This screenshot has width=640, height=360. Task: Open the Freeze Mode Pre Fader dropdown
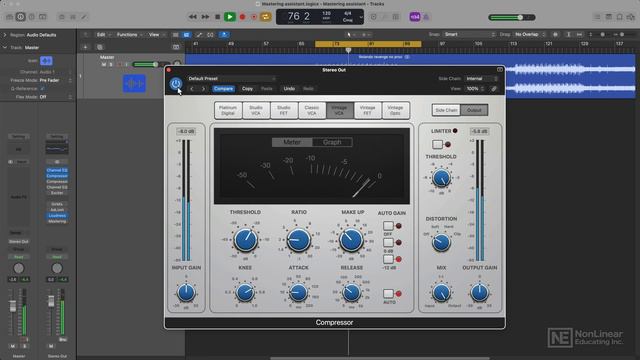pyautogui.click(x=56, y=80)
